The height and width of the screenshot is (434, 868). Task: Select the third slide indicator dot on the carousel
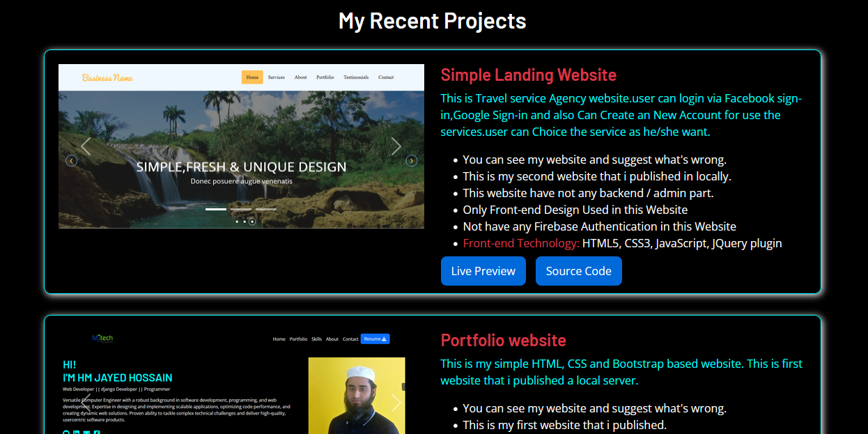[252, 222]
